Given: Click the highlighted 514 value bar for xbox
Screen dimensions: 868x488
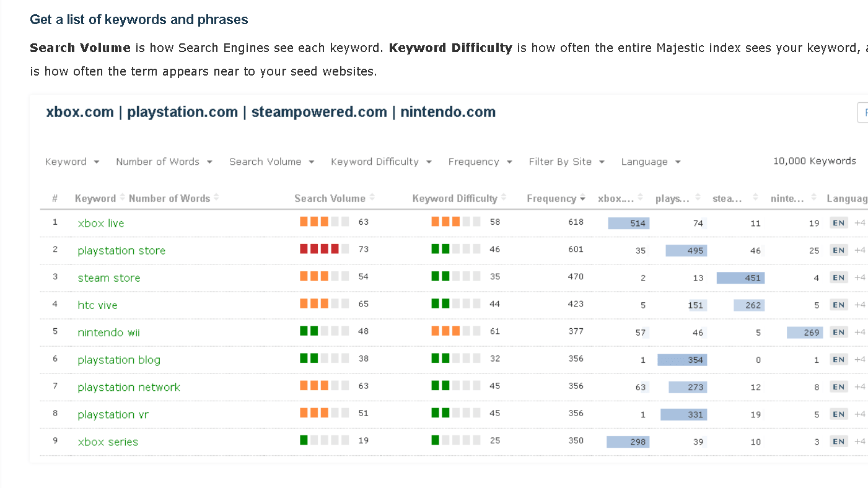Looking at the screenshot, I should coord(628,223).
